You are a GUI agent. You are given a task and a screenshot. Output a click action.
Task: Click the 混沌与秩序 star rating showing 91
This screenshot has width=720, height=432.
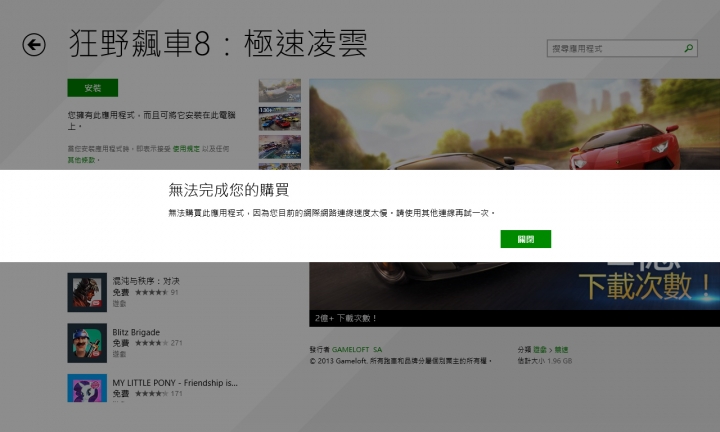[152, 292]
